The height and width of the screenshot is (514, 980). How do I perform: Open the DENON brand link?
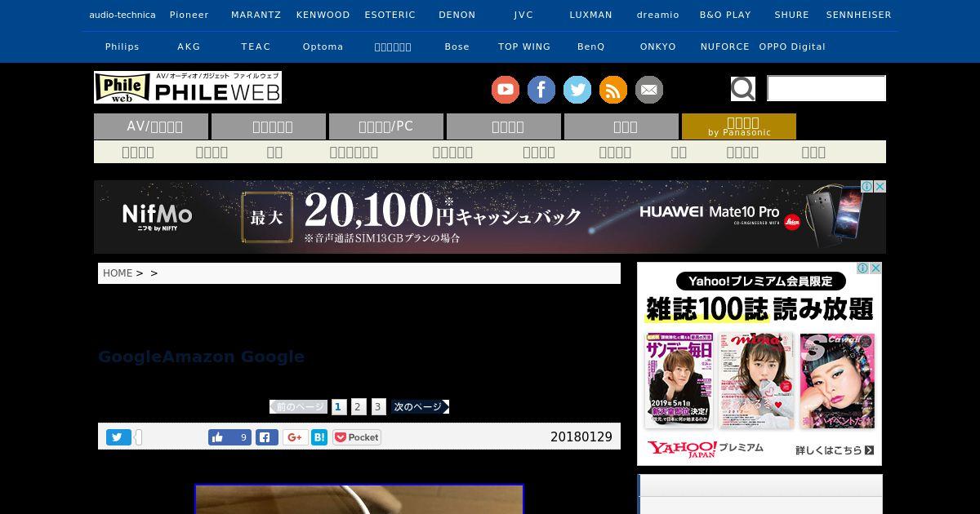pyautogui.click(x=457, y=15)
